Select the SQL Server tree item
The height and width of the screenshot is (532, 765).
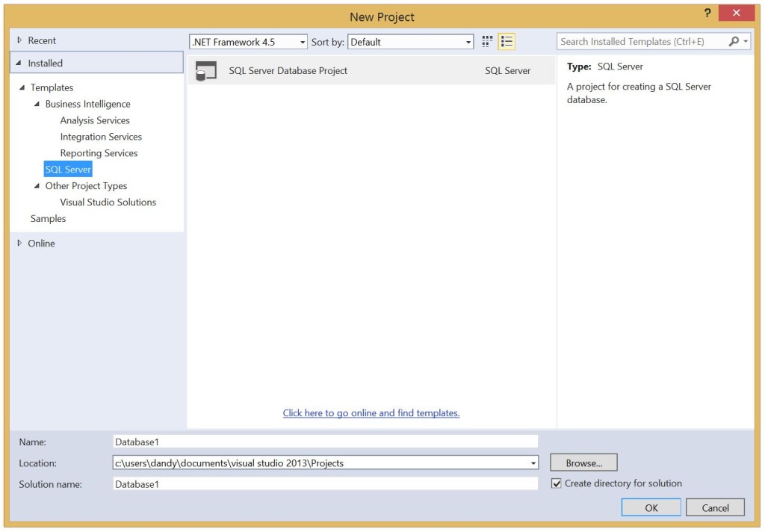point(68,170)
